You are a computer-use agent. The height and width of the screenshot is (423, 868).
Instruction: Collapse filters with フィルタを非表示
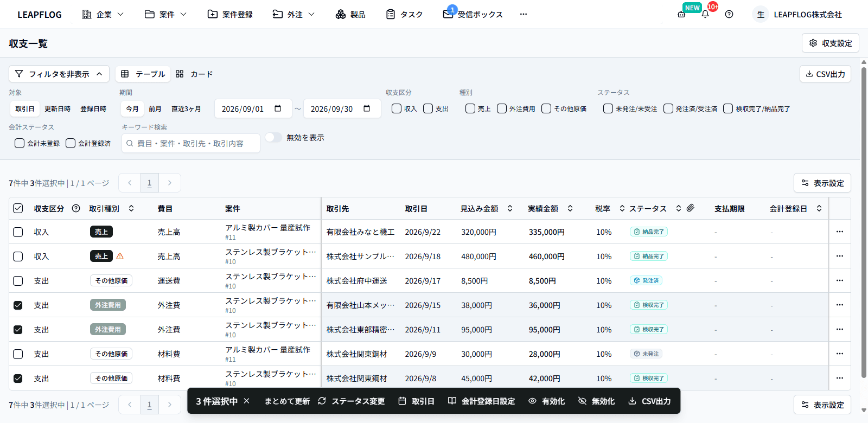pyautogui.click(x=59, y=74)
